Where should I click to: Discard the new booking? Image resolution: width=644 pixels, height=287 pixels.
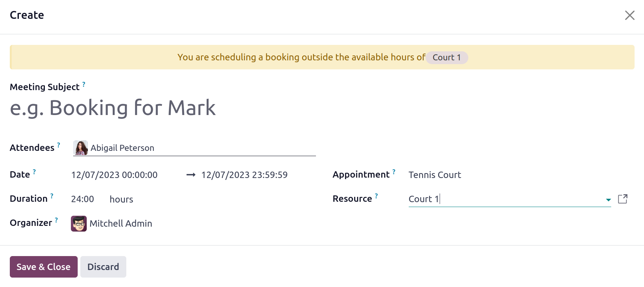103,267
